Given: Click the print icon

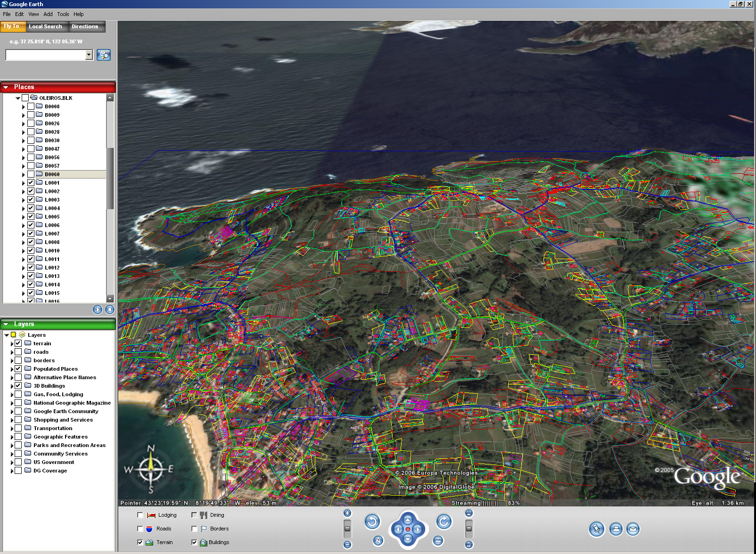Looking at the screenshot, I should click(x=616, y=529).
